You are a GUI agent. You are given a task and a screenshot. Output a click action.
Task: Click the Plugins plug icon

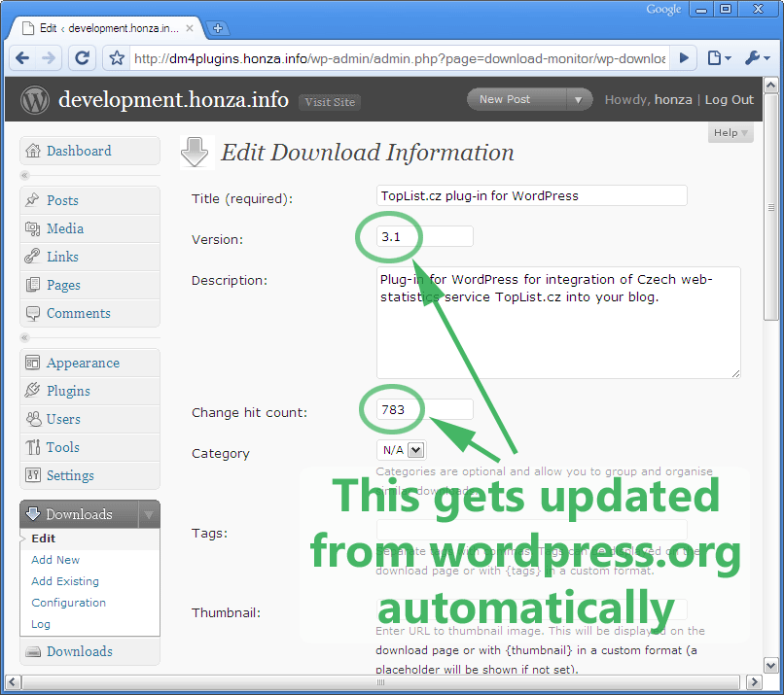(x=32, y=390)
